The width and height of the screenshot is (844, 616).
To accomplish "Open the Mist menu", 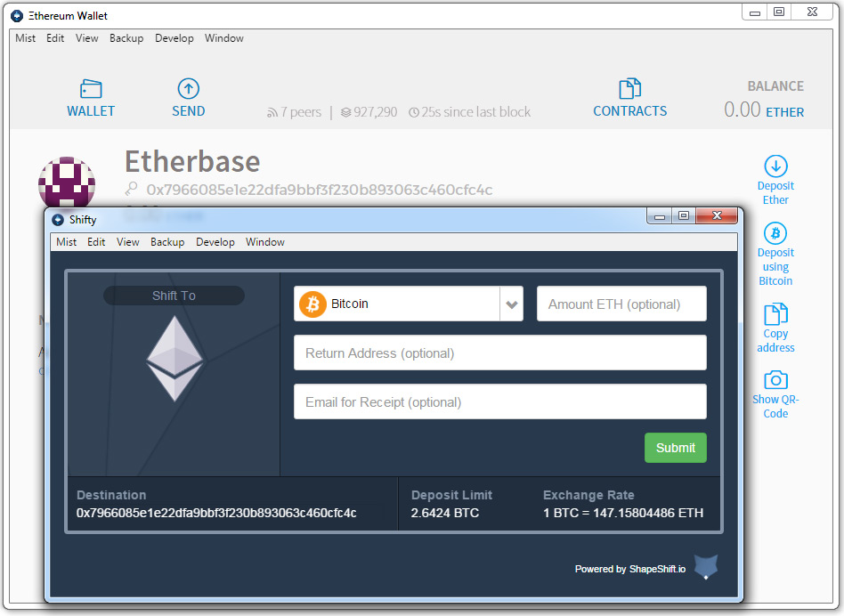I will coord(25,38).
